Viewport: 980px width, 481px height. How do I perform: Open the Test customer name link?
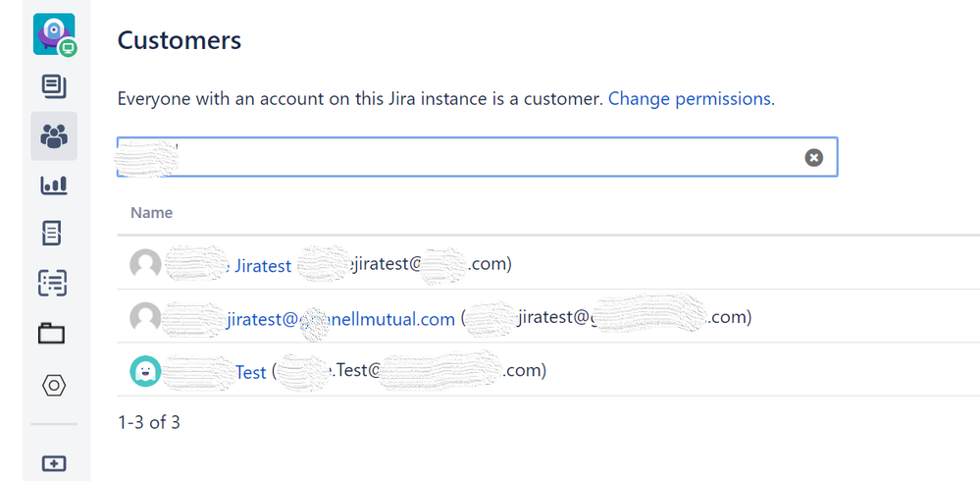(x=250, y=372)
